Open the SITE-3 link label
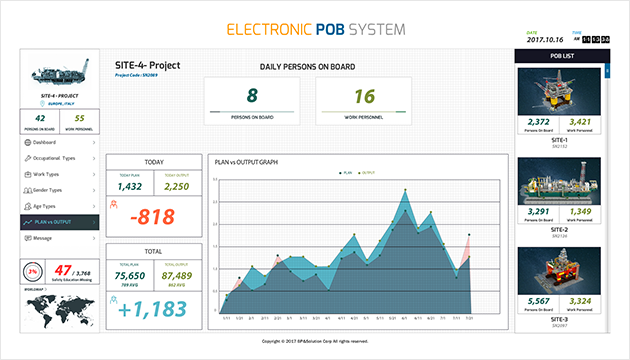Viewport: 630px width, 360px height. 559,319
